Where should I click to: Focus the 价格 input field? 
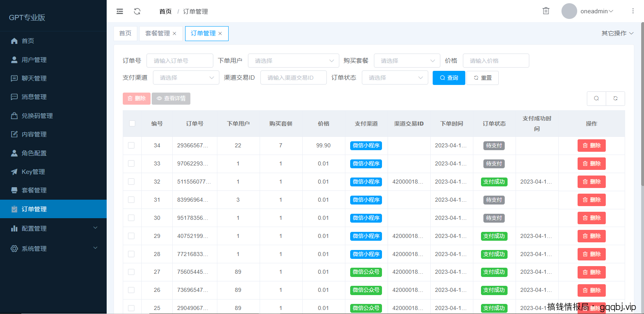(x=496, y=60)
